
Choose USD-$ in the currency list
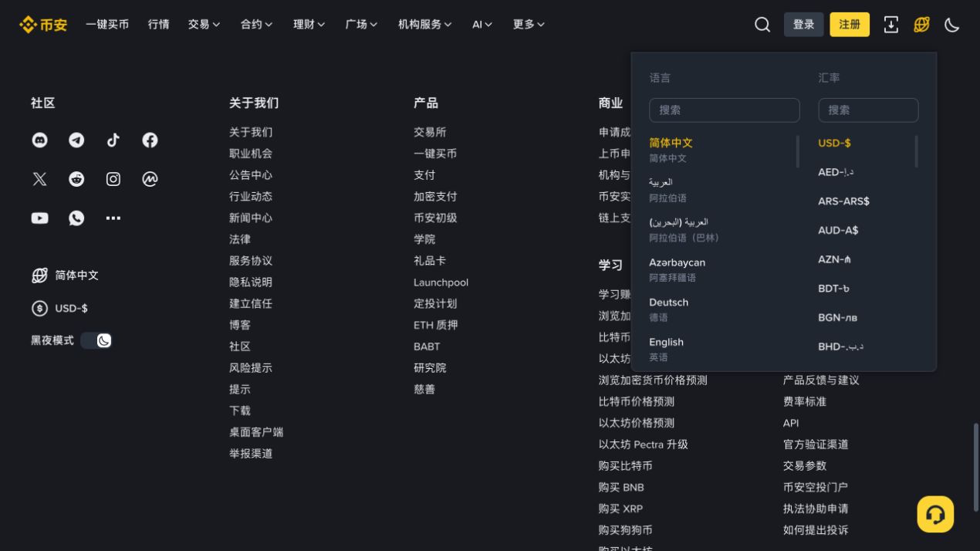(835, 143)
